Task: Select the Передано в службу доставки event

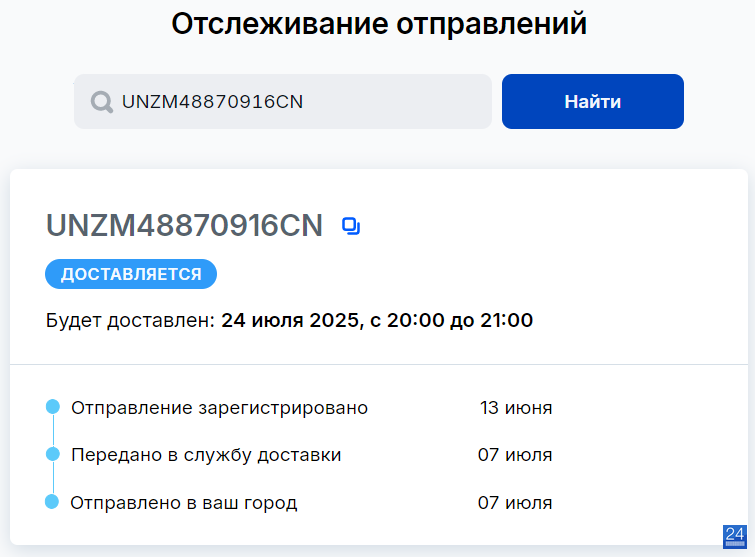Action: pos(206,455)
